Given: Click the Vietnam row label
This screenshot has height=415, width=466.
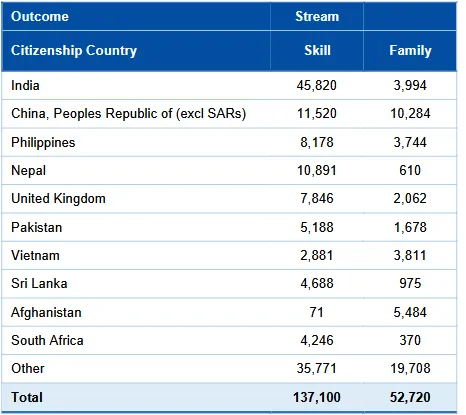Looking at the screenshot, I should 35,256.
